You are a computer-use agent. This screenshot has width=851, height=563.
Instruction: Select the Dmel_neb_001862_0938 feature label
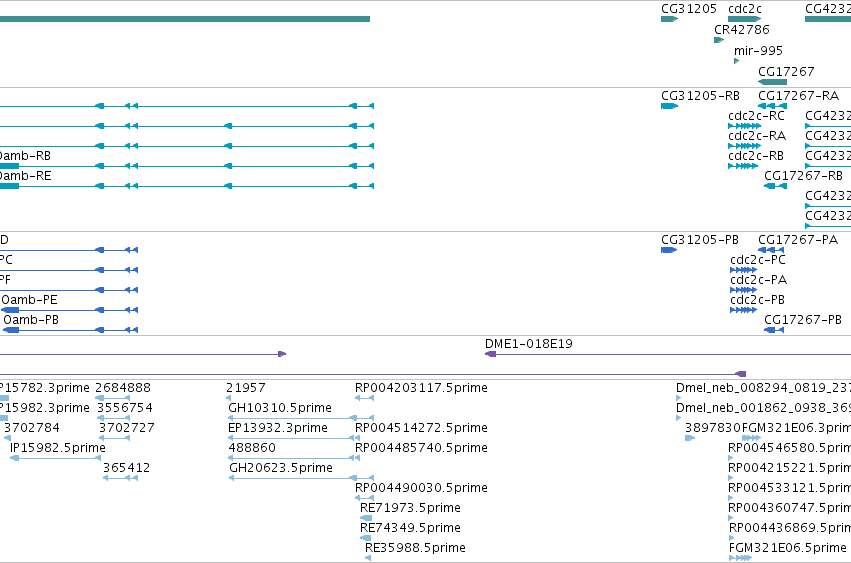point(763,408)
